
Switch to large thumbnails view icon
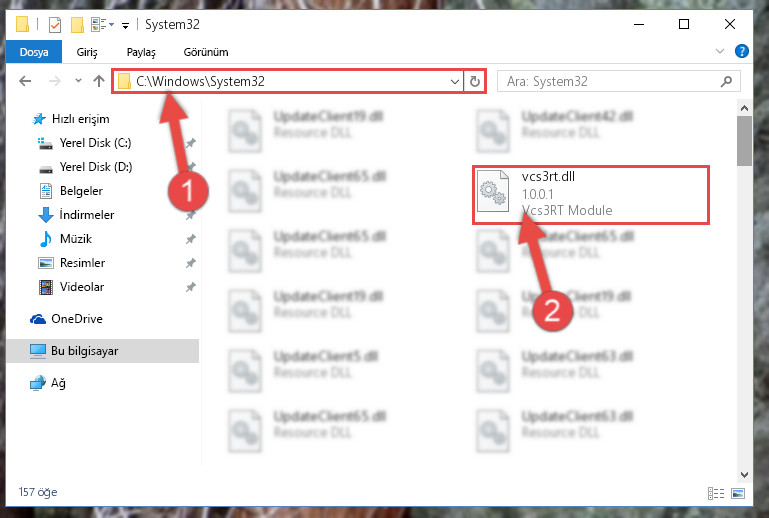(738, 493)
